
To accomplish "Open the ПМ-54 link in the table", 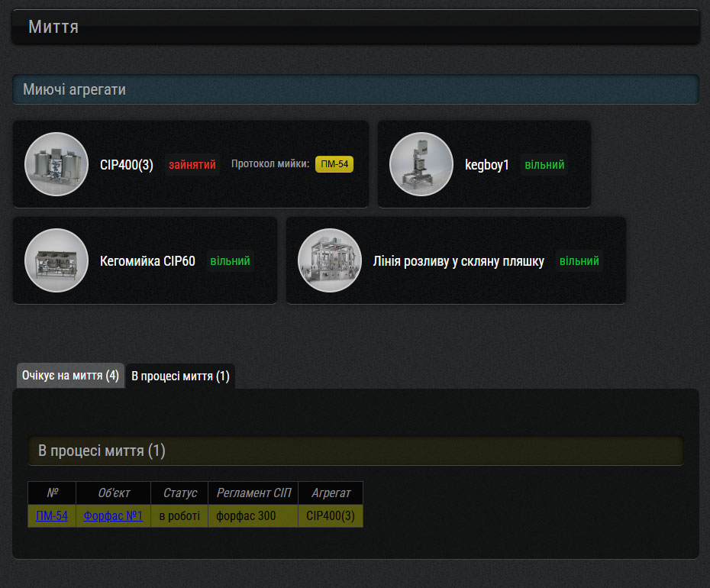I will click(x=52, y=516).
